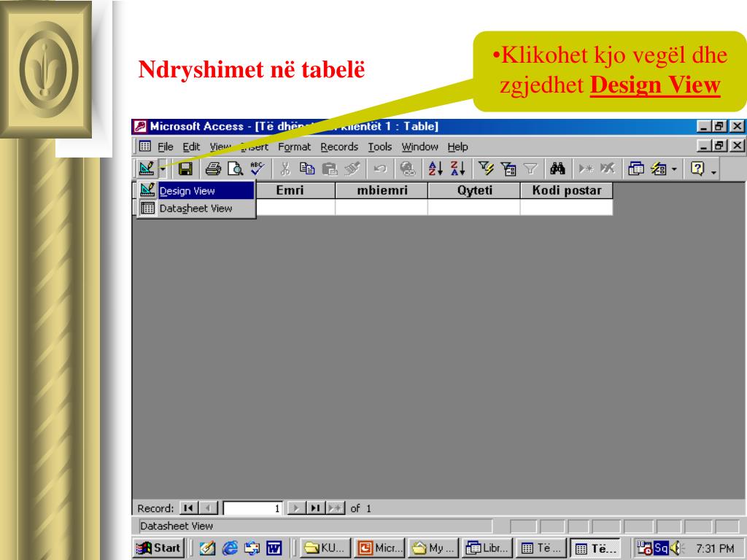Image resolution: width=747 pixels, height=560 pixels.
Task: Click the Save floppy disk icon
Action: (x=185, y=168)
